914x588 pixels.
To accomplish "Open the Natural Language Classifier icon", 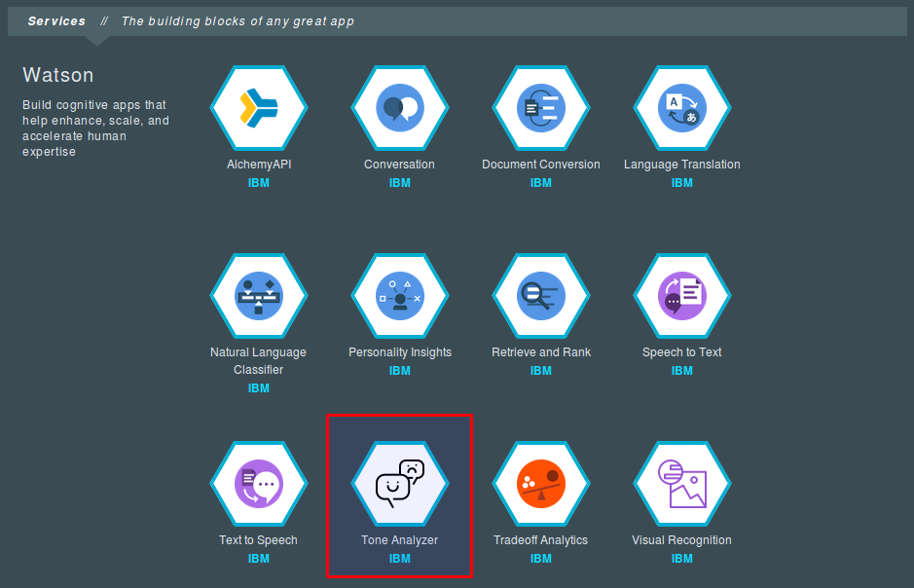I will (x=259, y=295).
